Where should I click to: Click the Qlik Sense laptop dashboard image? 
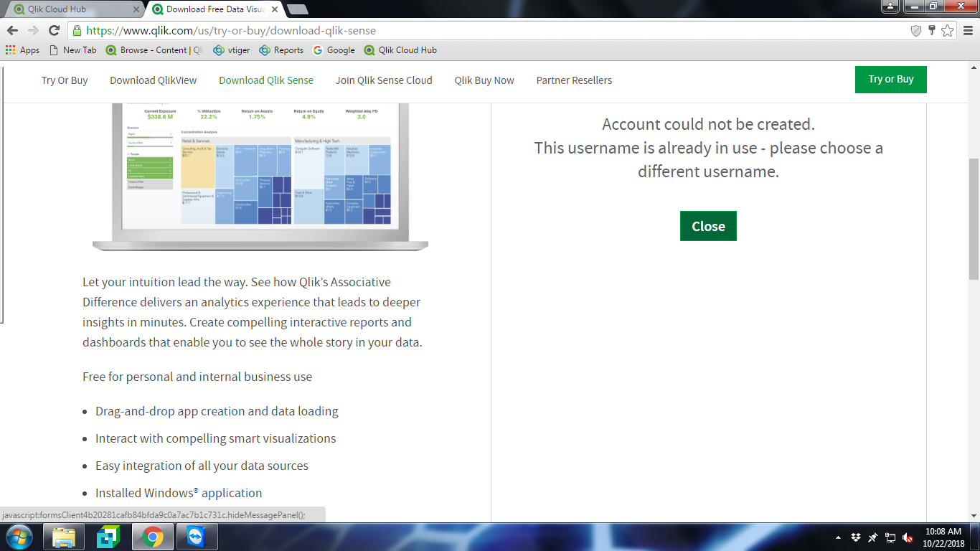click(x=260, y=177)
